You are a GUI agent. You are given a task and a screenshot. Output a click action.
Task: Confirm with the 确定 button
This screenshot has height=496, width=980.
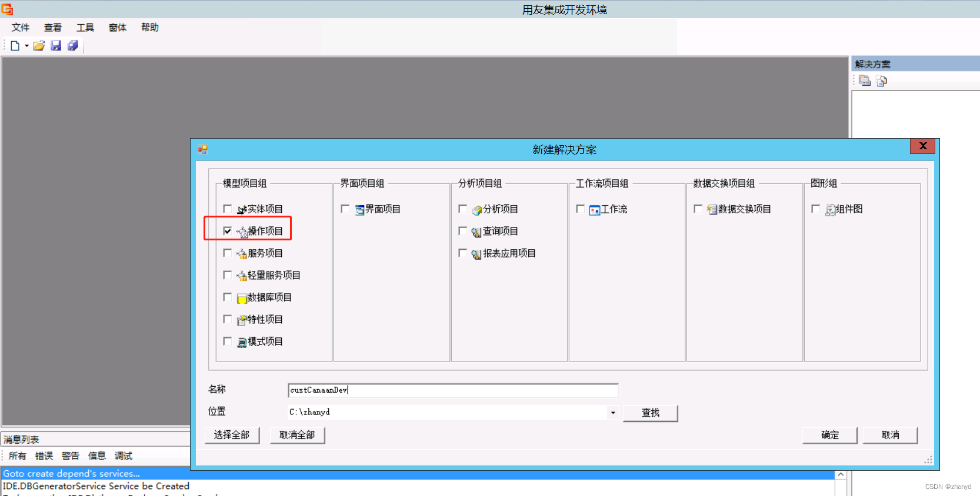pyautogui.click(x=830, y=435)
